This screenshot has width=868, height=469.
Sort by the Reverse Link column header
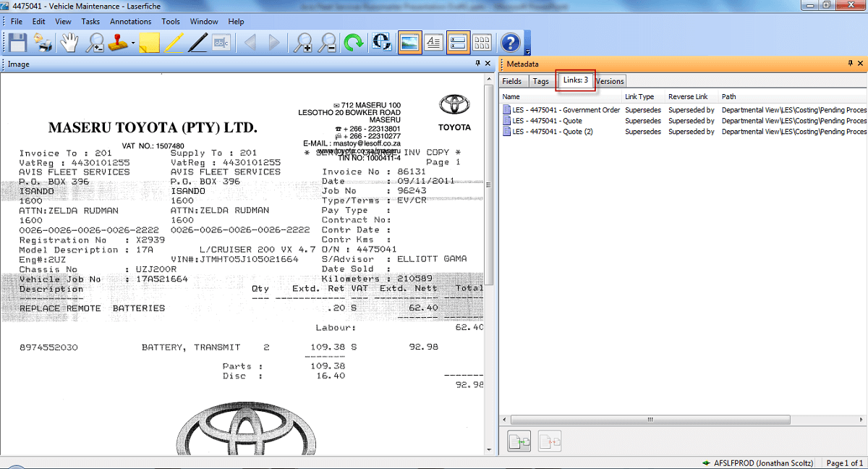coord(692,97)
